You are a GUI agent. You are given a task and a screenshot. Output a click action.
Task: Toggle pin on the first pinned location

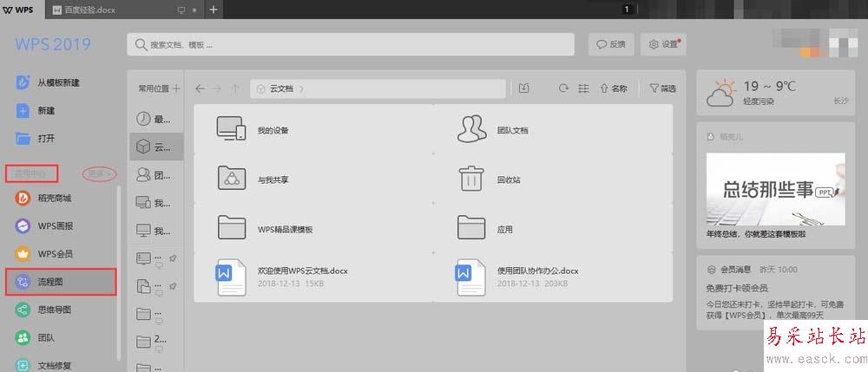(x=174, y=258)
